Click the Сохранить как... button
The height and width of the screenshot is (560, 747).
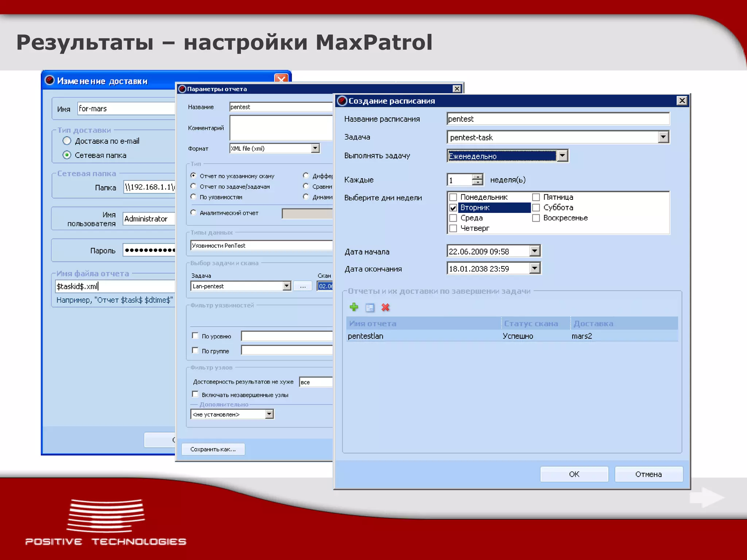point(213,449)
